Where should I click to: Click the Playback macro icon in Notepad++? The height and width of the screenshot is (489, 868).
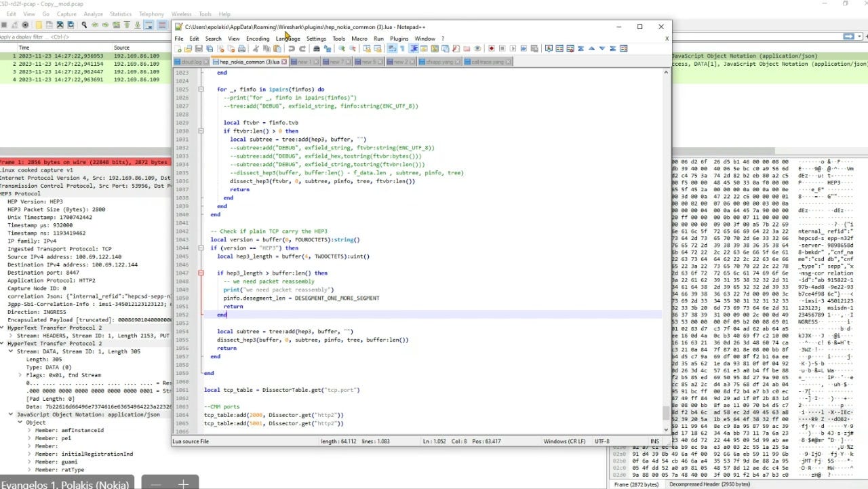click(513, 49)
